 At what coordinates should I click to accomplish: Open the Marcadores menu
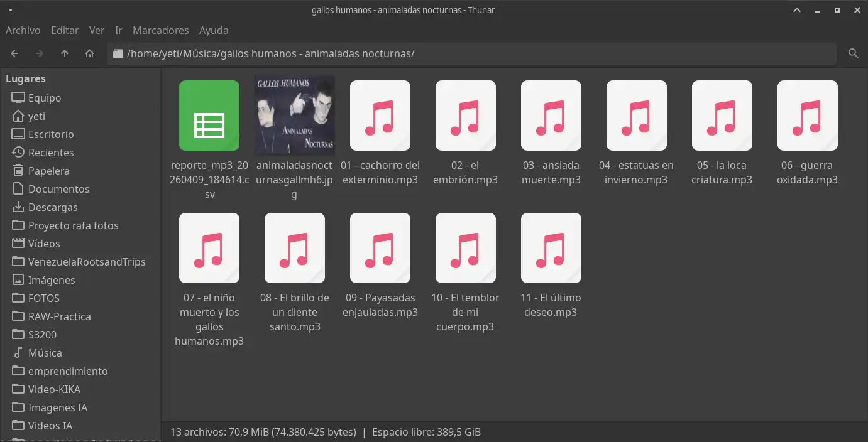(x=161, y=30)
